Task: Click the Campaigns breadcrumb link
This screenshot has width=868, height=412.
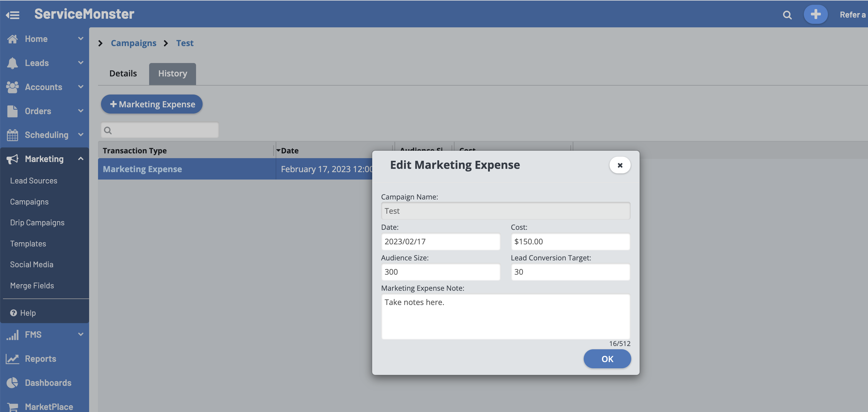Action: tap(133, 43)
